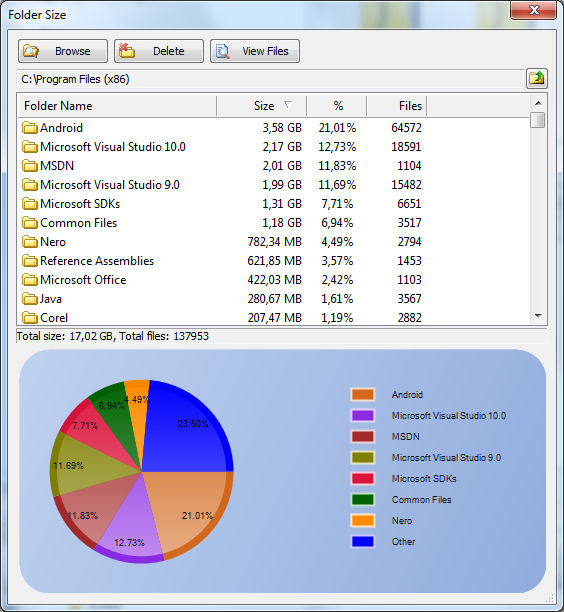Viewport: 564px width, 612px height.
Task: Select the Common Files folder icon
Action: [30, 223]
